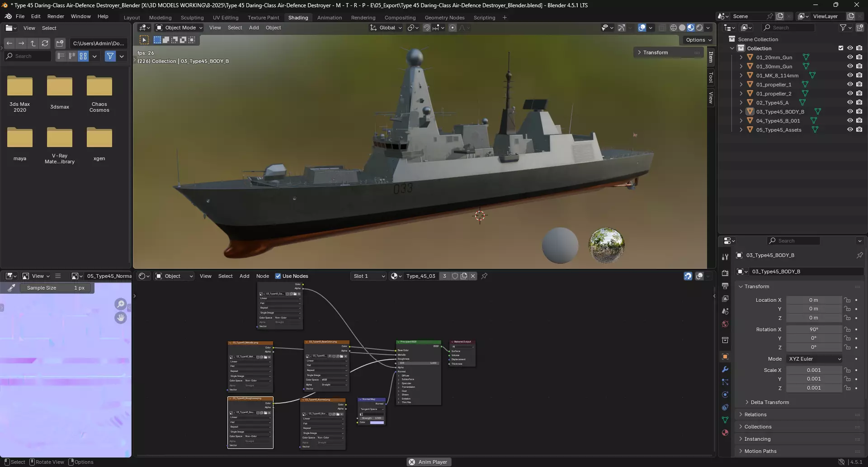The height and width of the screenshot is (467, 868).
Task: Open the Tool properties tab icon
Action: click(x=725, y=257)
